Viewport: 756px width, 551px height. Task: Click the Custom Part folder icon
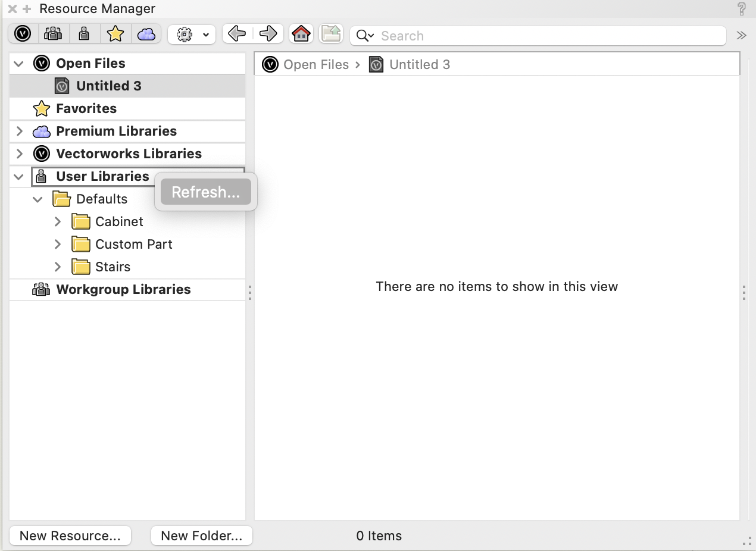click(81, 244)
